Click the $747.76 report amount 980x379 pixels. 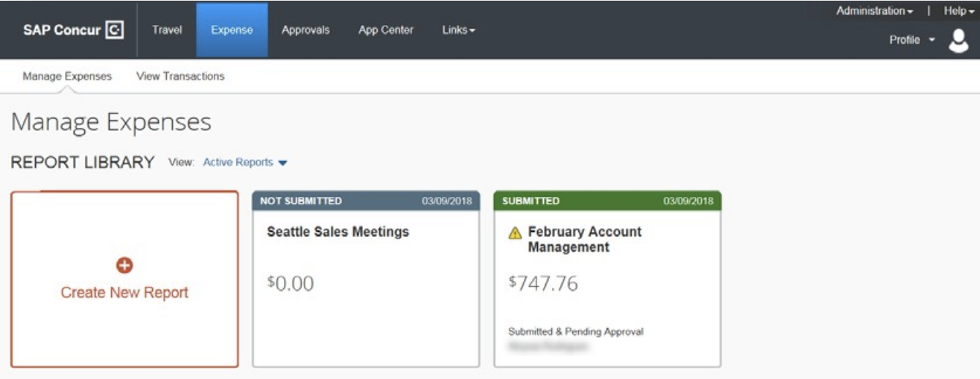coord(543,284)
